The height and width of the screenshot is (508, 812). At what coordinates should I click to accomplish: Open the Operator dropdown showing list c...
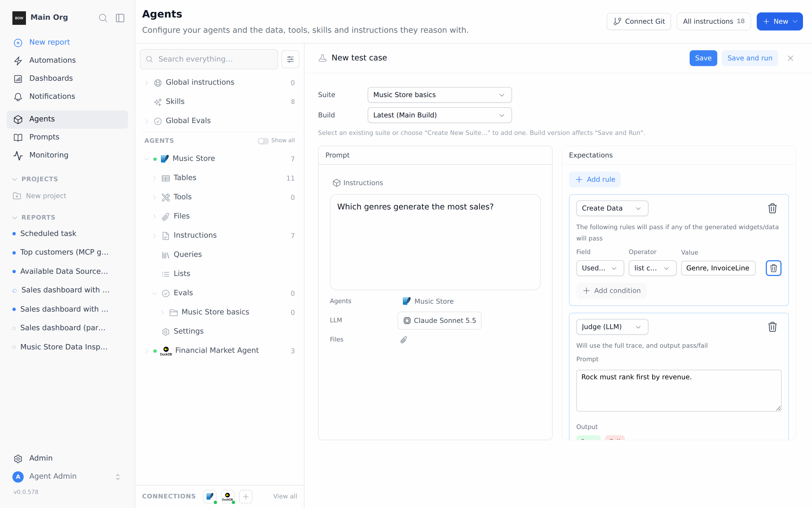[652, 268]
